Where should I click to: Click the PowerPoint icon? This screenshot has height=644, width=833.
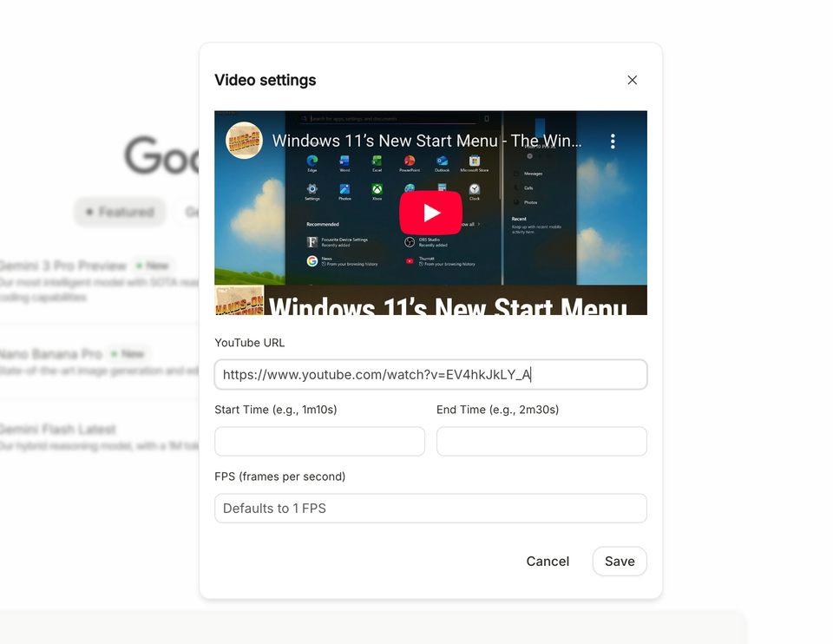coord(410,159)
